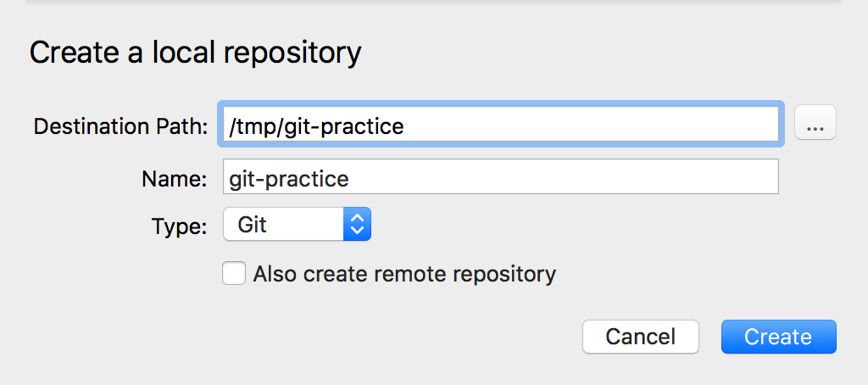This screenshot has height=385, width=868.
Task: Click the 'Destination Path:' label
Action: click(x=120, y=126)
